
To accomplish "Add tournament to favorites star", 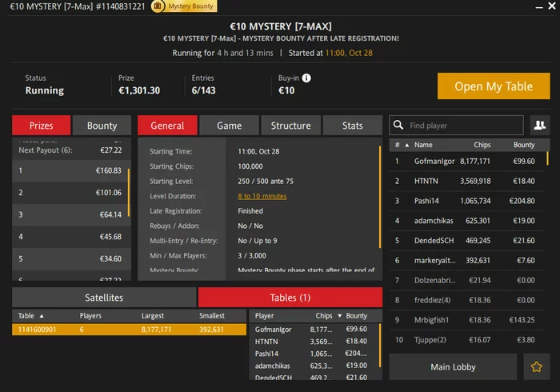I will point(537,366).
